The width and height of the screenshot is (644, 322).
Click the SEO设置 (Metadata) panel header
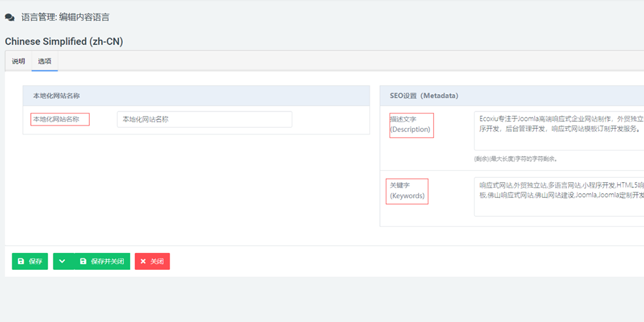click(424, 96)
